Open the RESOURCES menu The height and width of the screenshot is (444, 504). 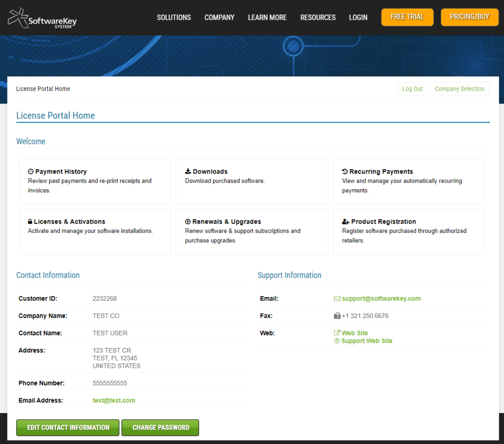(x=317, y=17)
